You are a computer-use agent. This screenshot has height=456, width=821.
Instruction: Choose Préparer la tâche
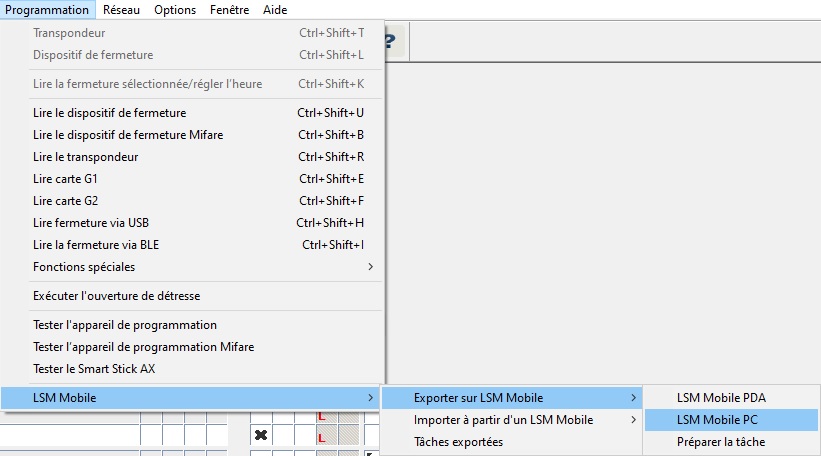720,442
